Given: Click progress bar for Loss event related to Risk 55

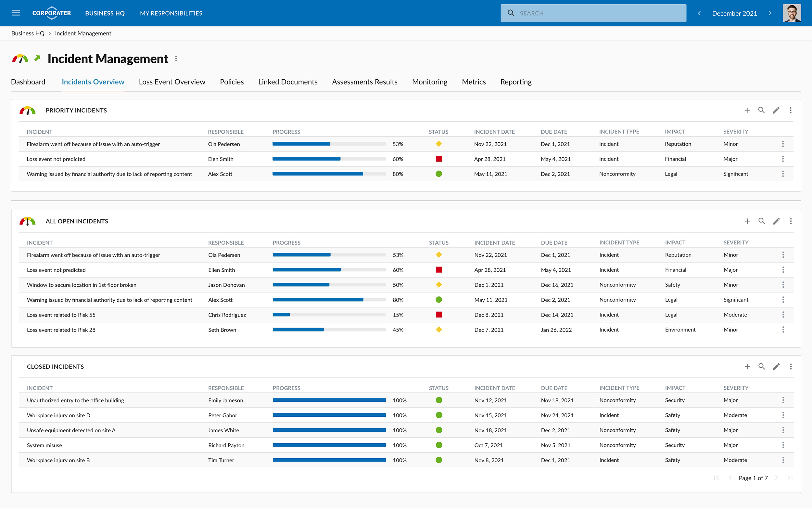Looking at the screenshot, I should coord(329,315).
